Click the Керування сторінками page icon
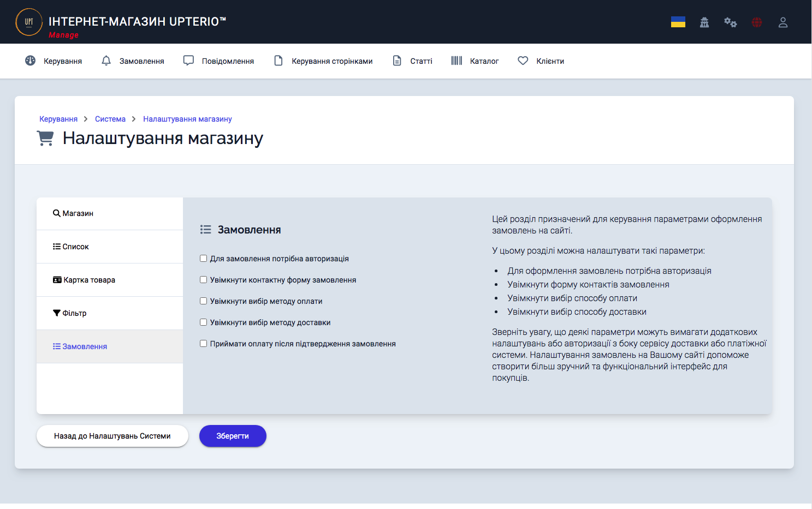The width and height of the screenshot is (812, 509). [x=278, y=61]
